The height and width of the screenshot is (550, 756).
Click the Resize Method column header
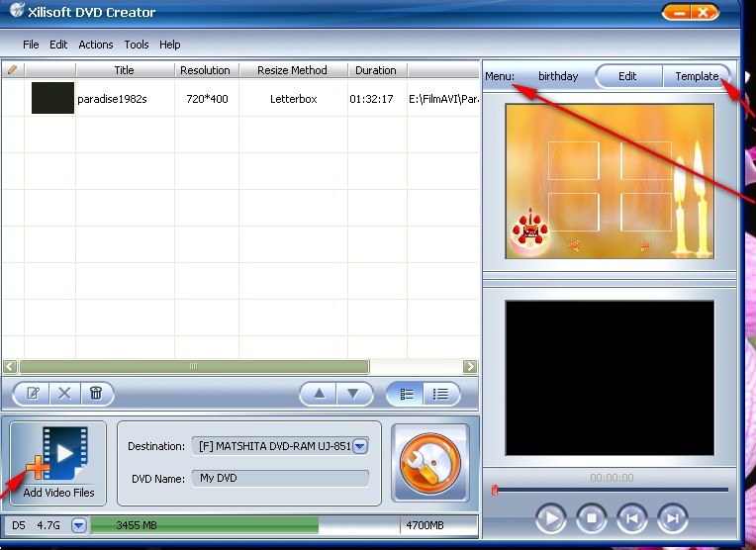(292, 70)
